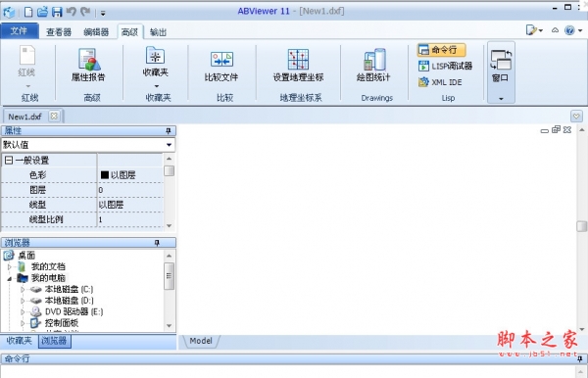Screen dimensions: 588x378
Task: Click the drawing area vertical scrollbar thumb
Action: click(x=581, y=226)
